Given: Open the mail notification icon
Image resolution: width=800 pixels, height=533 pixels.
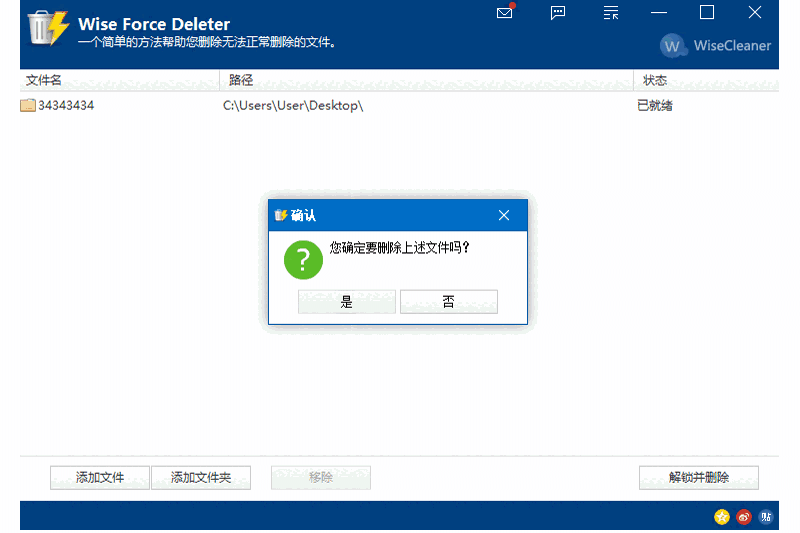Looking at the screenshot, I should click(506, 12).
